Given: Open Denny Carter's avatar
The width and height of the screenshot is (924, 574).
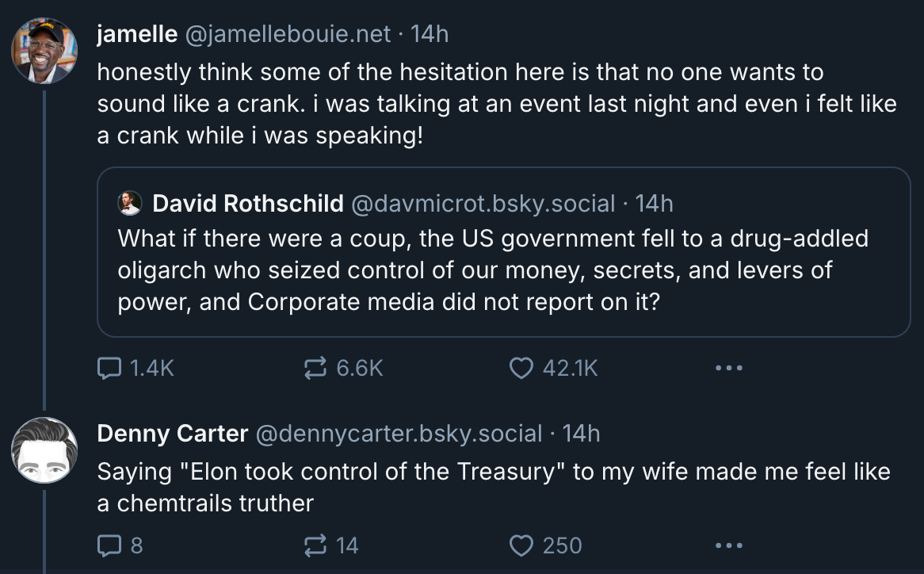Looking at the screenshot, I should pyautogui.click(x=44, y=450).
